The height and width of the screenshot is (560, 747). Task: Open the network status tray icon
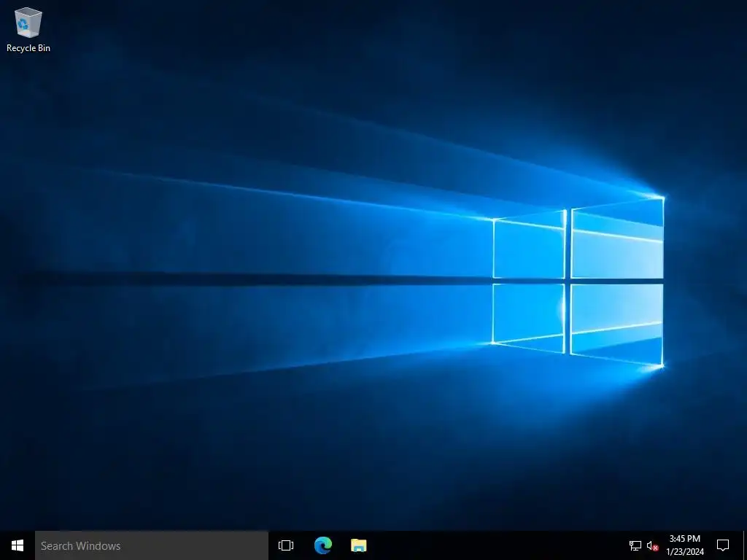click(x=635, y=545)
